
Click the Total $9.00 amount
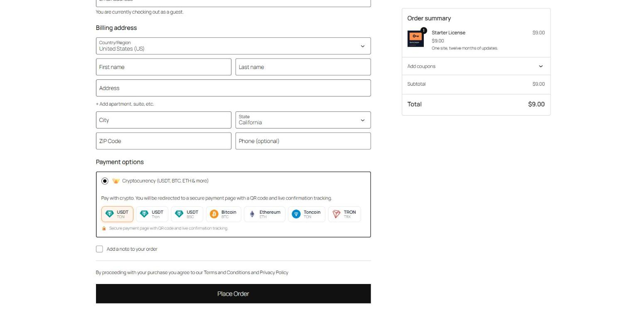pyautogui.click(x=536, y=104)
